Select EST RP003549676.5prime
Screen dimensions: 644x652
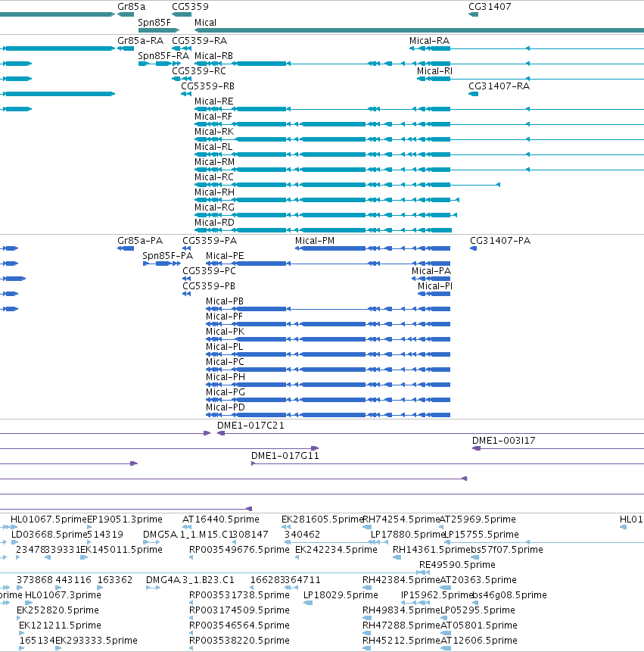pyautogui.click(x=191, y=557)
